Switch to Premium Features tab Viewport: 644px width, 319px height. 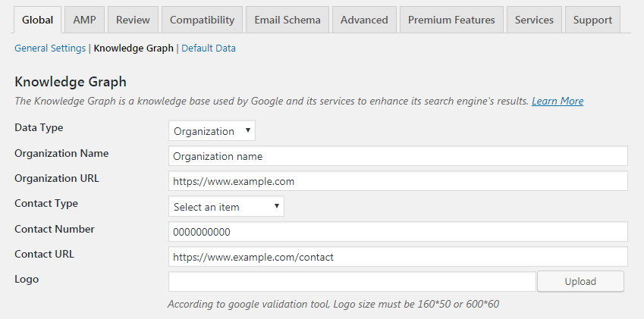[x=451, y=20]
